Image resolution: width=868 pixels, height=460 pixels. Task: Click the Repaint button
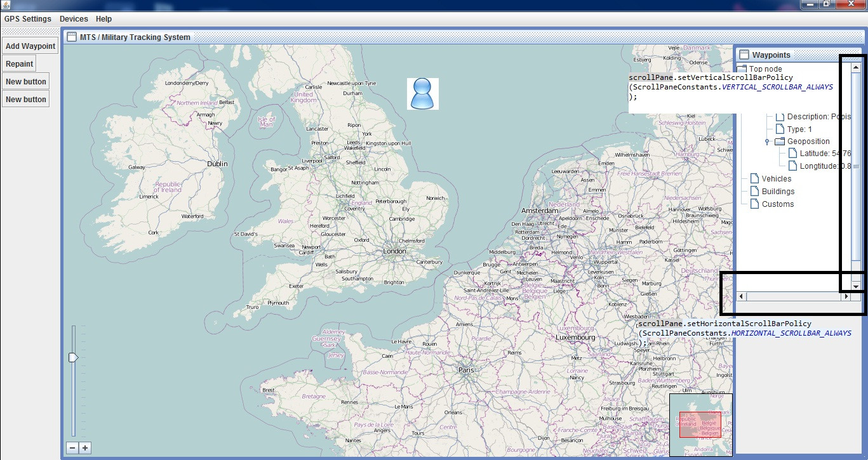(x=19, y=63)
